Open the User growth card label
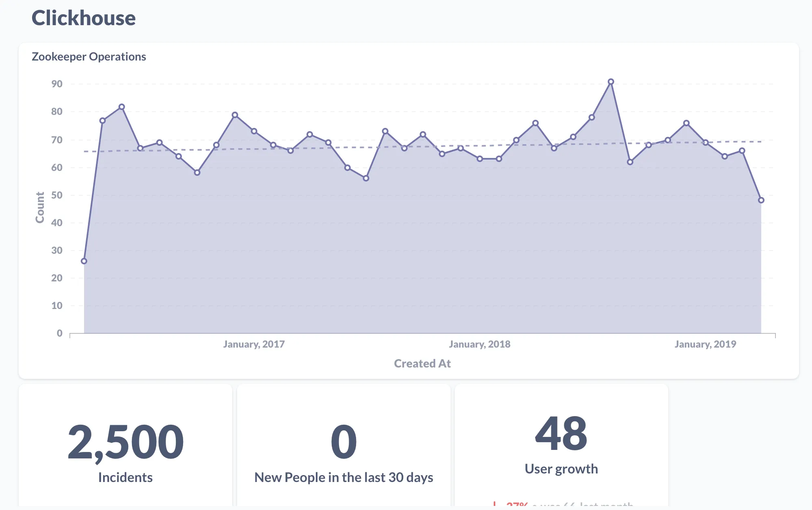Screen dimensions: 812x510 point(561,469)
